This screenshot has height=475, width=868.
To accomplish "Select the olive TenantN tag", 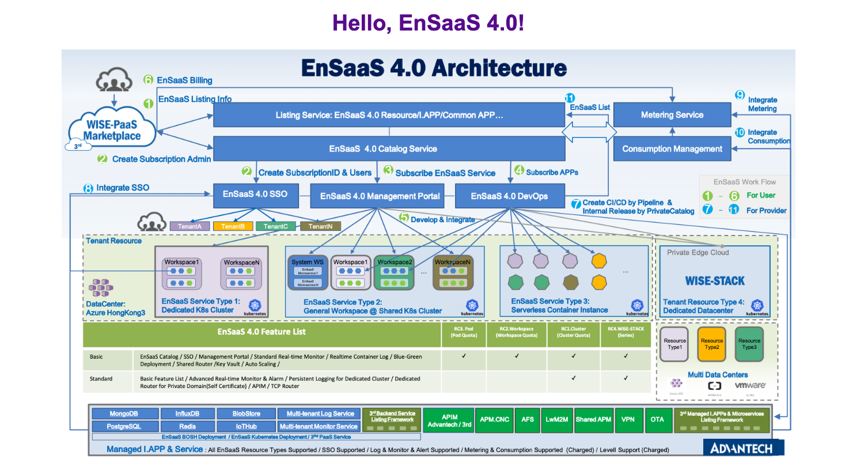I will [x=320, y=226].
